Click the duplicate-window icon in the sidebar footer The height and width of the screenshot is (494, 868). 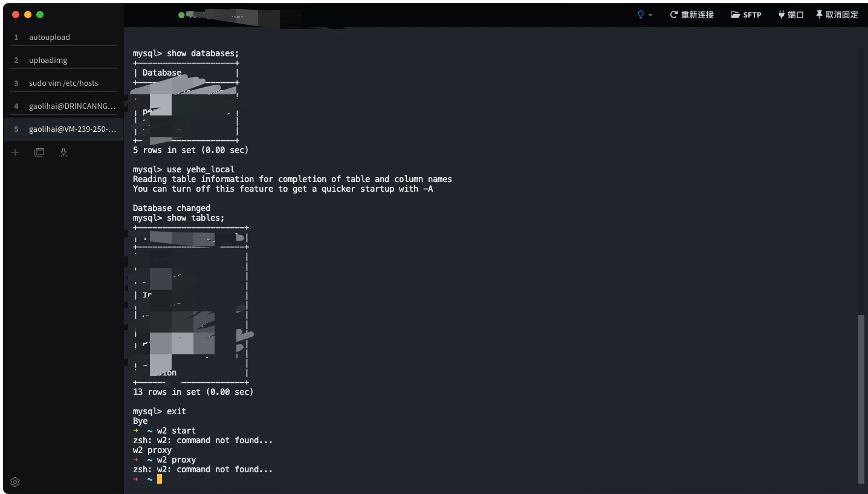coord(39,152)
